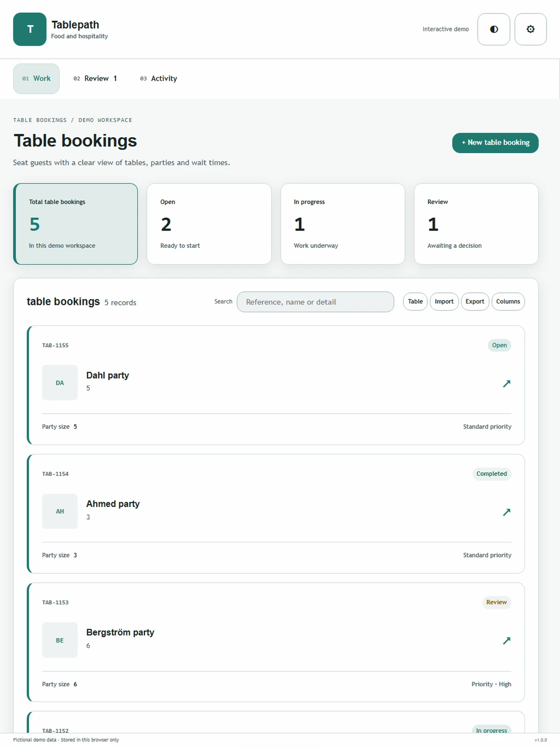The width and height of the screenshot is (560, 747).
Task: Click Standard priority on Dahl party card
Action: coord(487,427)
